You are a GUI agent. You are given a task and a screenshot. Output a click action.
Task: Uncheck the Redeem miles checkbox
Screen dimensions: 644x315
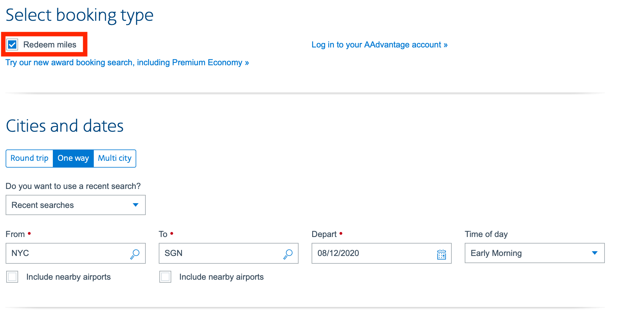(12, 45)
